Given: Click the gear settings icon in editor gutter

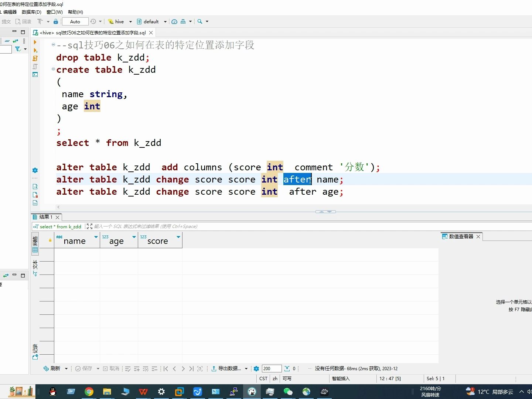Looking at the screenshot, I should click(x=35, y=170).
